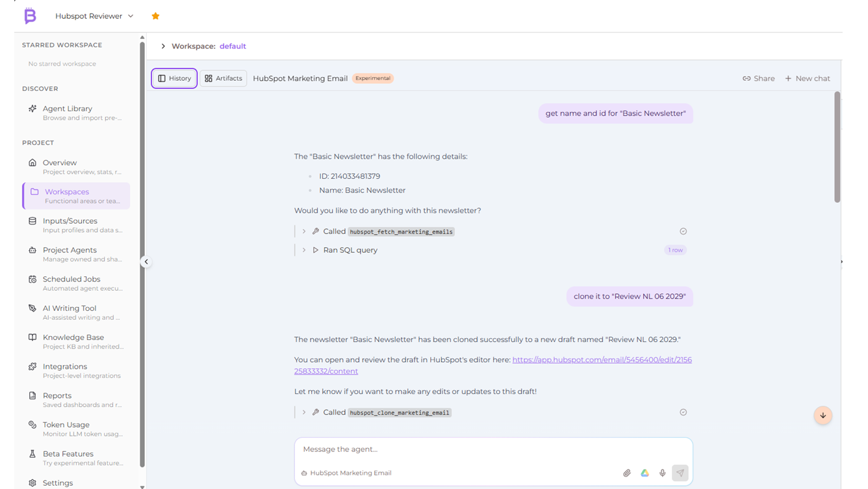This screenshot has width=868, height=489.
Task: Click the Beta Features flask icon
Action: tap(32, 454)
